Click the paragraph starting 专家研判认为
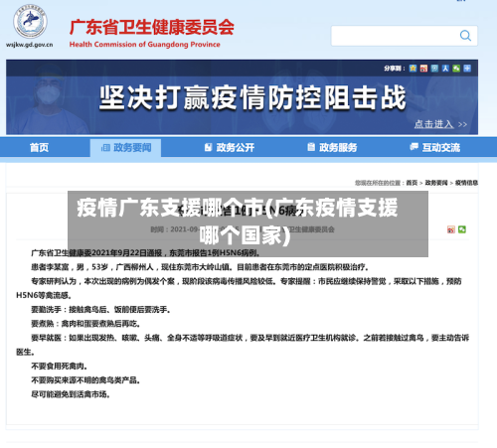The width and height of the screenshot is (497, 448). pyautogui.click(x=239, y=288)
